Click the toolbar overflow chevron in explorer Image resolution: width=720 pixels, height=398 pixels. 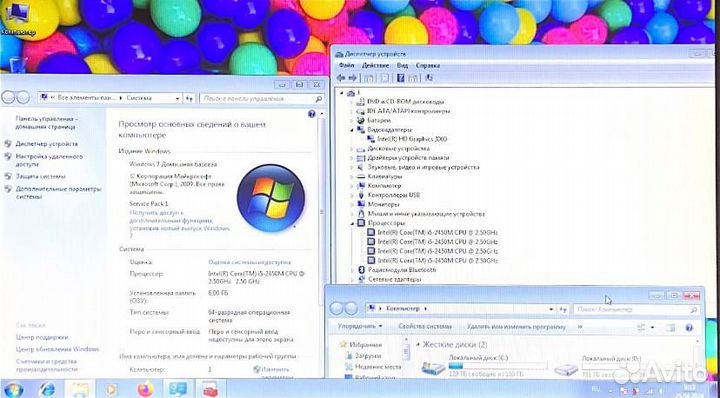[580, 327]
